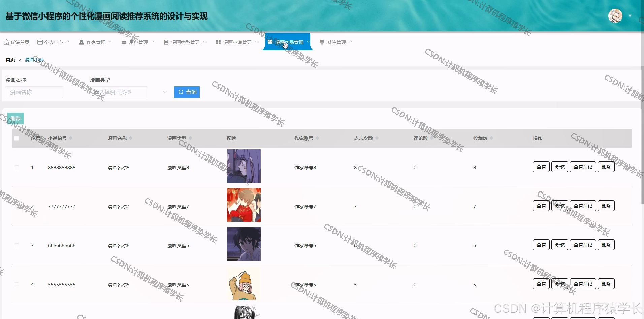Click the 7777777777 novel number cell
This screenshot has width=644, height=319.
coord(62,207)
